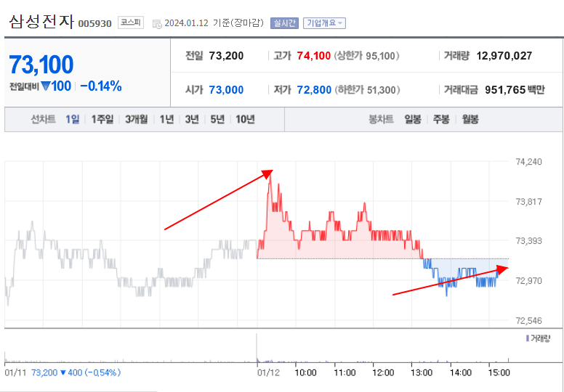This screenshot has width=564, height=392.
Task: Select the 3개월 line chart tab
Action: (x=137, y=119)
